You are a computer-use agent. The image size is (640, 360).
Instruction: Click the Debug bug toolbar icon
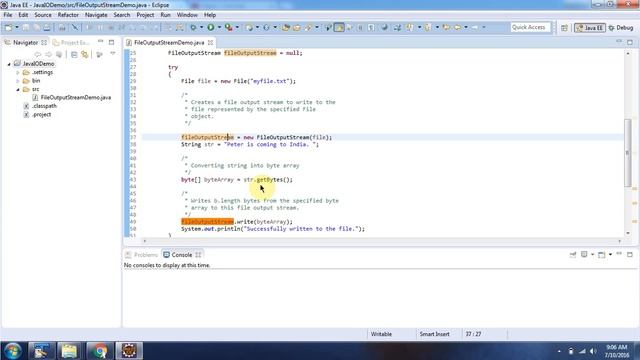193,27
